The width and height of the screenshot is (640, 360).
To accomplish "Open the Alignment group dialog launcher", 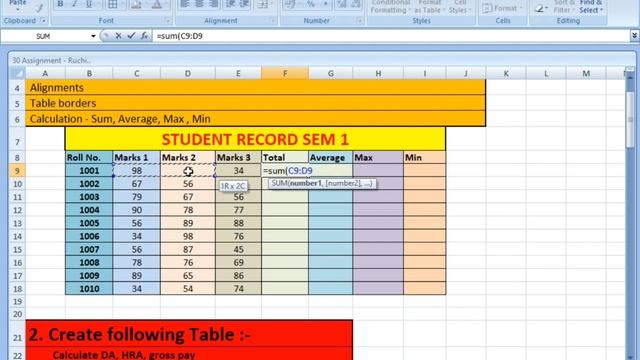I will (x=273, y=20).
